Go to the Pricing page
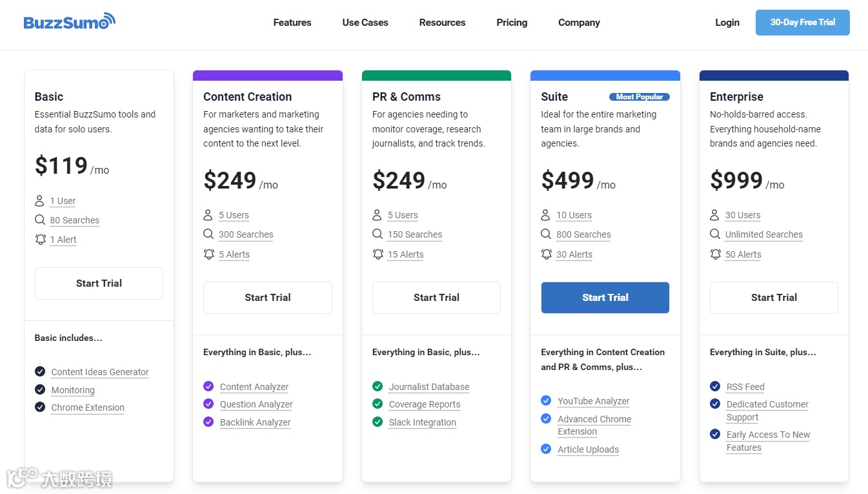 pos(512,23)
